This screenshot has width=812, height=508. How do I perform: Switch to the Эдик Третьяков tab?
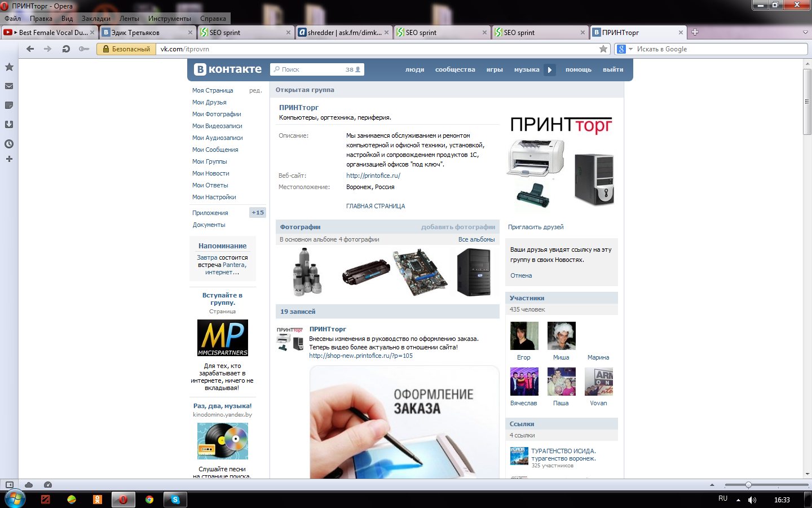[148, 32]
